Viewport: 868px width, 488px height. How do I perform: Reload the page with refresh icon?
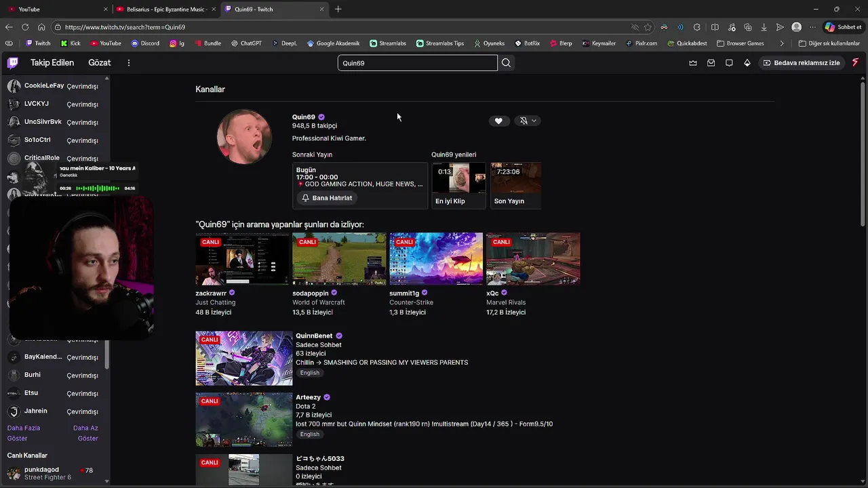pyautogui.click(x=25, y=27)
